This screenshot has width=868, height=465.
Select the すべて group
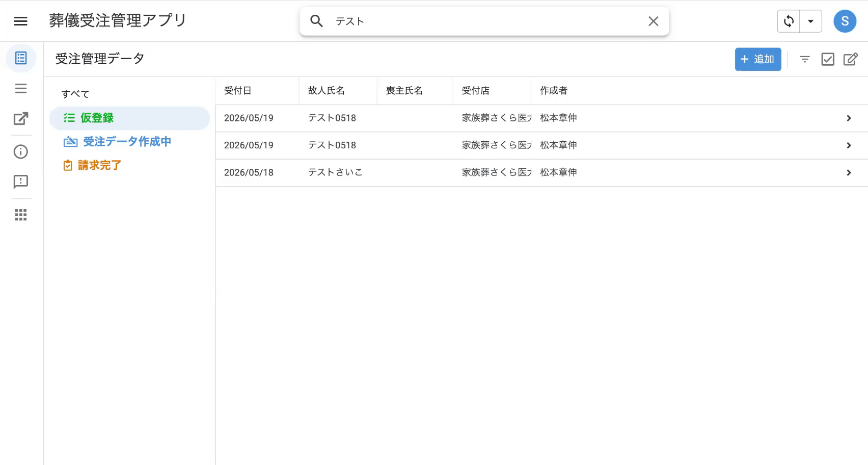[75, 94]
